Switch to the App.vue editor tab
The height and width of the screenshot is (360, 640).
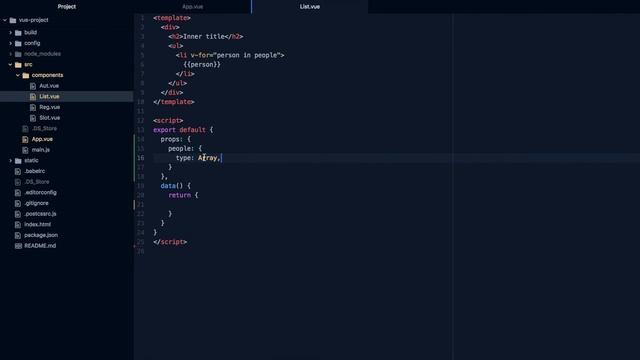tap(193, 7)
